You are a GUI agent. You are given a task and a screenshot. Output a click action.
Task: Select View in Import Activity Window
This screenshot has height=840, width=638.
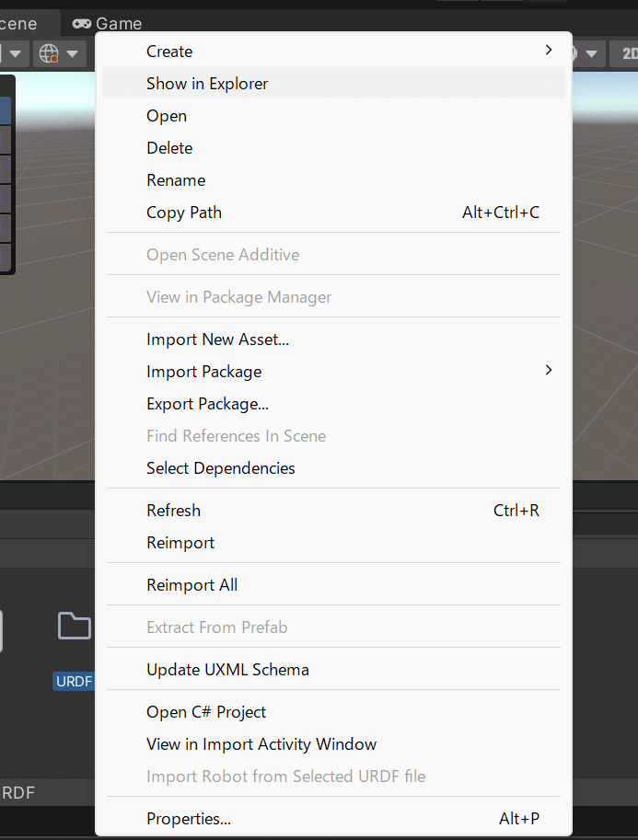pos(333,743)
